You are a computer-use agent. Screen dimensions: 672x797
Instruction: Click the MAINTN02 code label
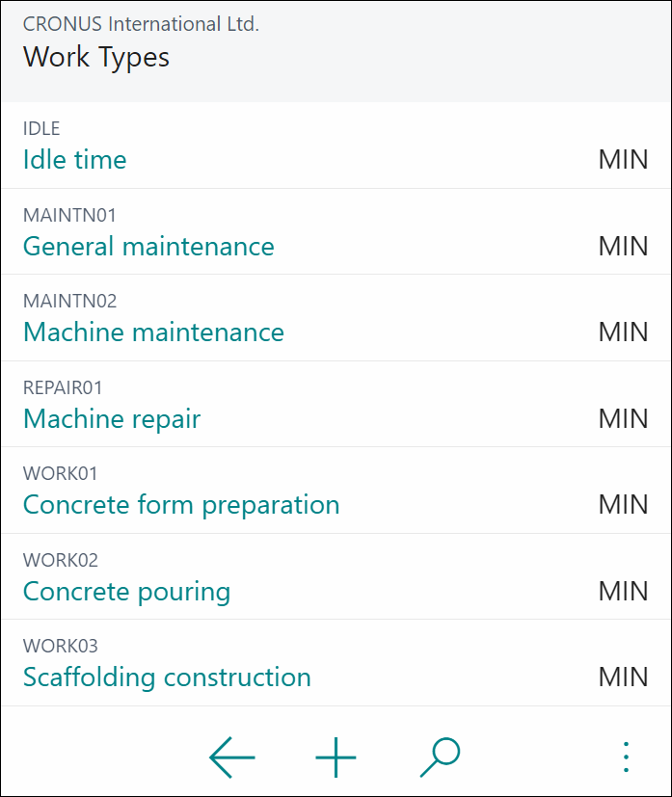pyautogui.click(x=69, y=302)
